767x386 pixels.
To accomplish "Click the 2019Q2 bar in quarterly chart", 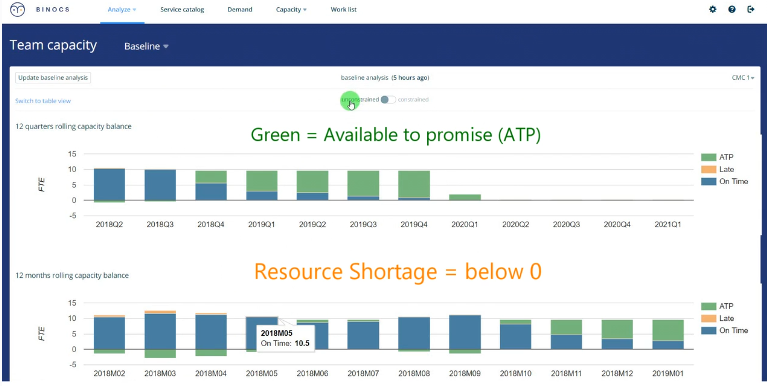I will coord(313,185).
